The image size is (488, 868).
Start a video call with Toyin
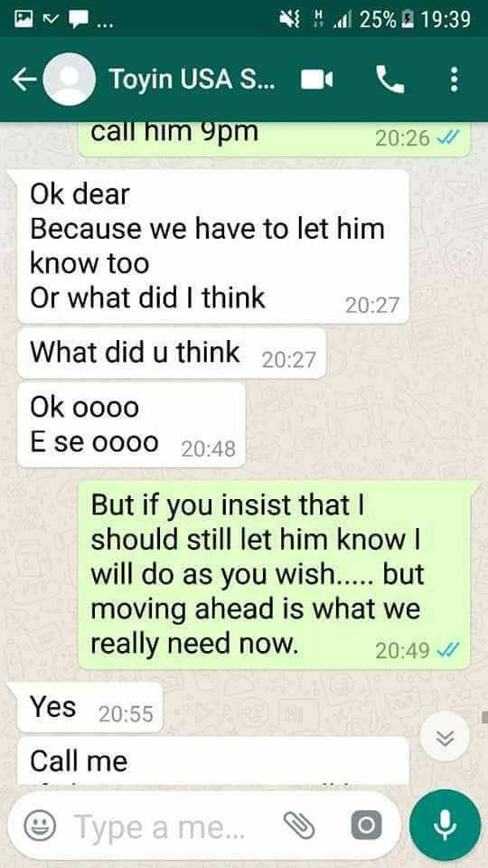pyautogui.click(x=316, y=80)
